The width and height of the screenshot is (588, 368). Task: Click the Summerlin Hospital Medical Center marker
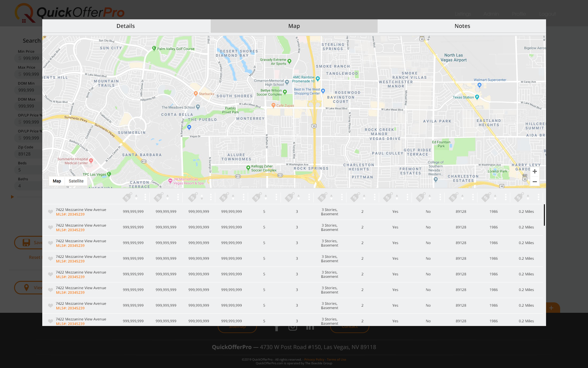click(91, 161)
